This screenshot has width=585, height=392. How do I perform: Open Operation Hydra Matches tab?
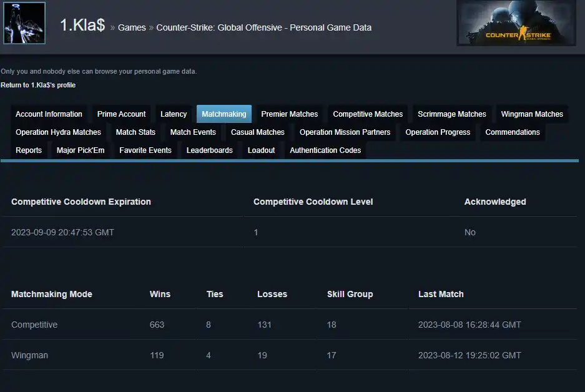(x=58, y=132)
